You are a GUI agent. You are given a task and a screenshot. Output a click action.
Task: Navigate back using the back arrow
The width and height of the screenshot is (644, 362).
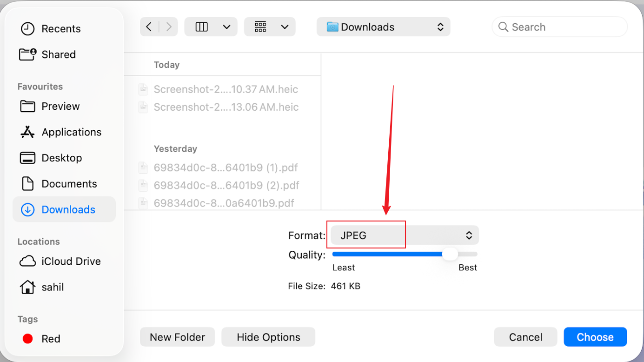click(x=149, y=27)
